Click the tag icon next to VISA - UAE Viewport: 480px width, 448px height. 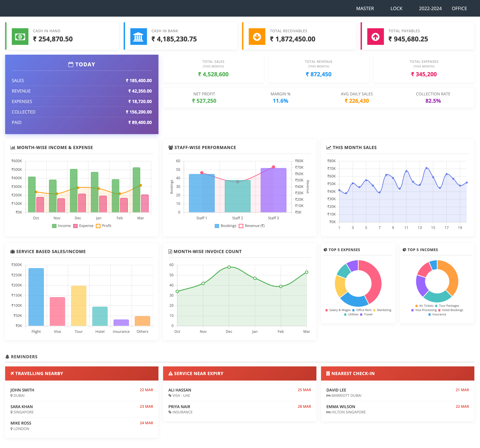coord(170,396)
